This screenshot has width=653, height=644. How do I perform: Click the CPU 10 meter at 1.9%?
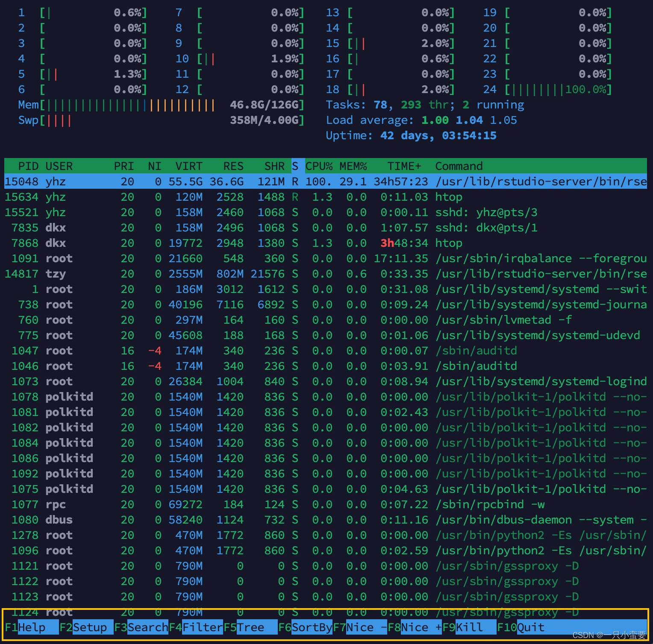coord(240,59)
